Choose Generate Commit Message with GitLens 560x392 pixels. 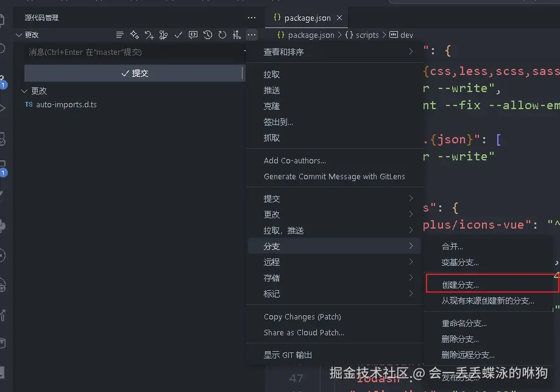coord(335,176)
